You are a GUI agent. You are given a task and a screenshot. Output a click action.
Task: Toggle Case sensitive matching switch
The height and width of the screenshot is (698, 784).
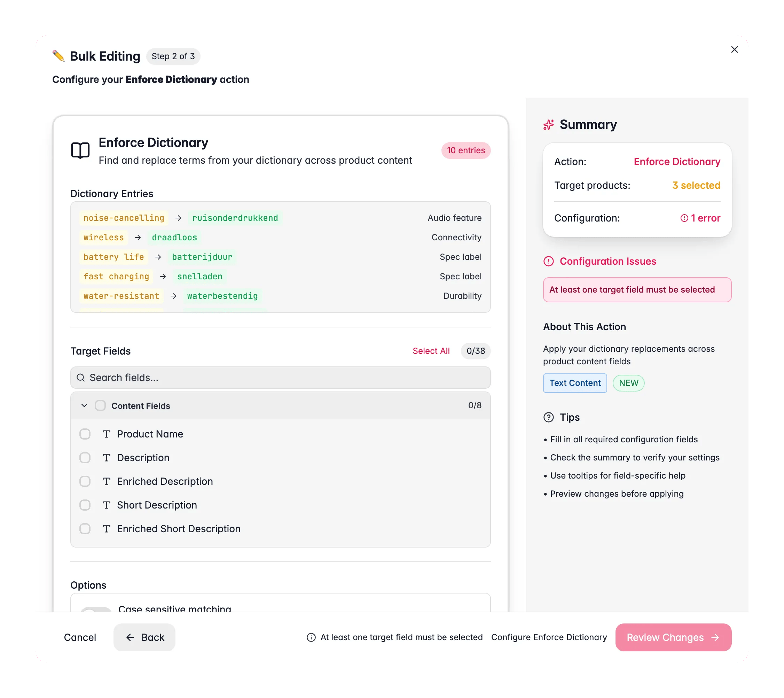pos(96,610)
